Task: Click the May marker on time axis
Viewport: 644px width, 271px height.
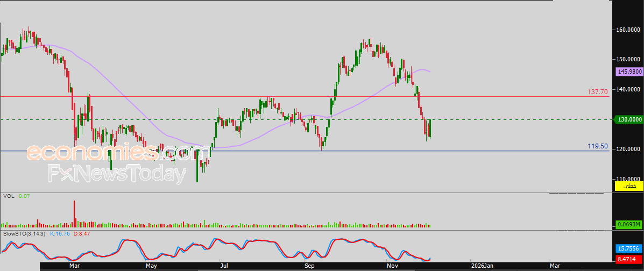Action: pos(151,266)
